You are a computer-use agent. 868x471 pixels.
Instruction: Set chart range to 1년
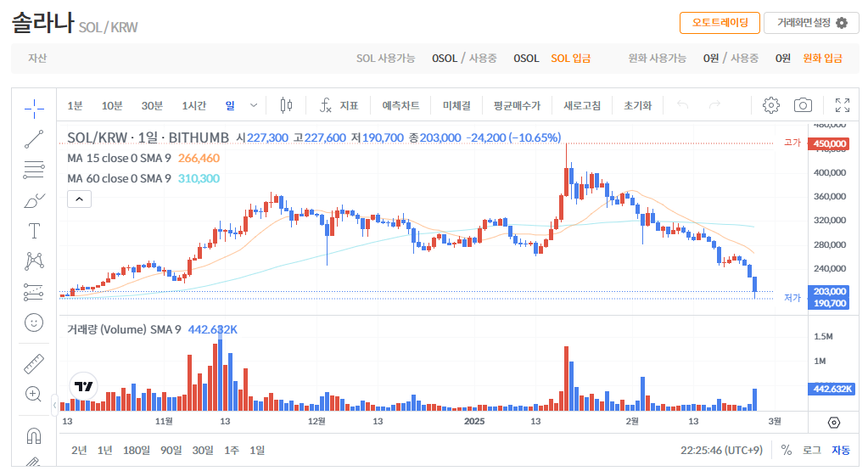click(104, 451)
